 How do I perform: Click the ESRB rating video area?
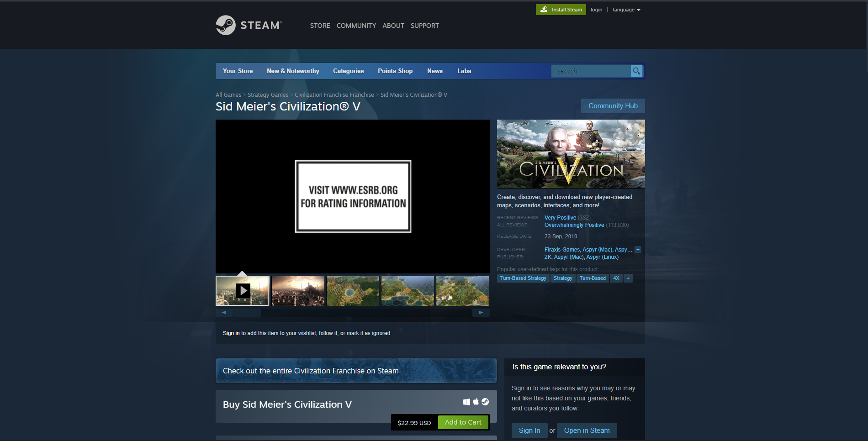pyautogui.click(x=353, y=196)
